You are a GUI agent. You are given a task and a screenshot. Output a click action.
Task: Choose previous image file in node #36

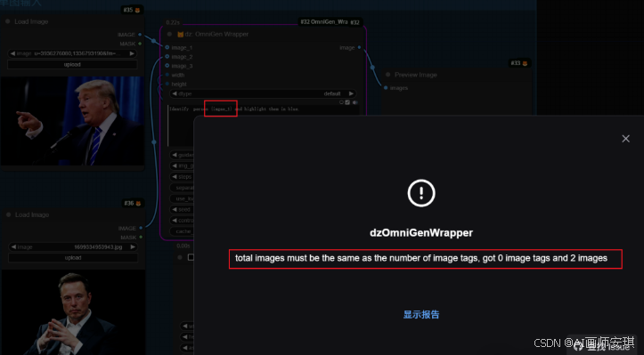pos(13,247)
